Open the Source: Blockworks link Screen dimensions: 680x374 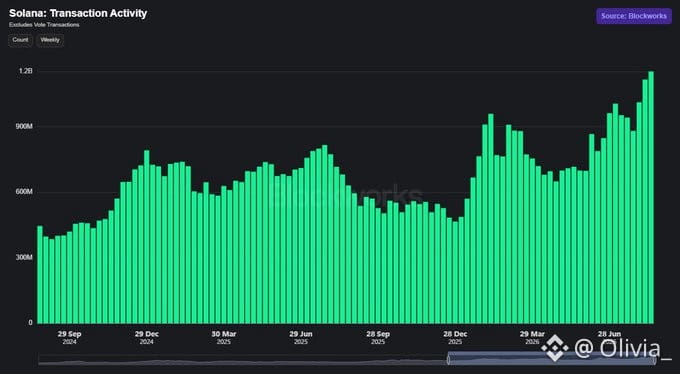[634, 16]
